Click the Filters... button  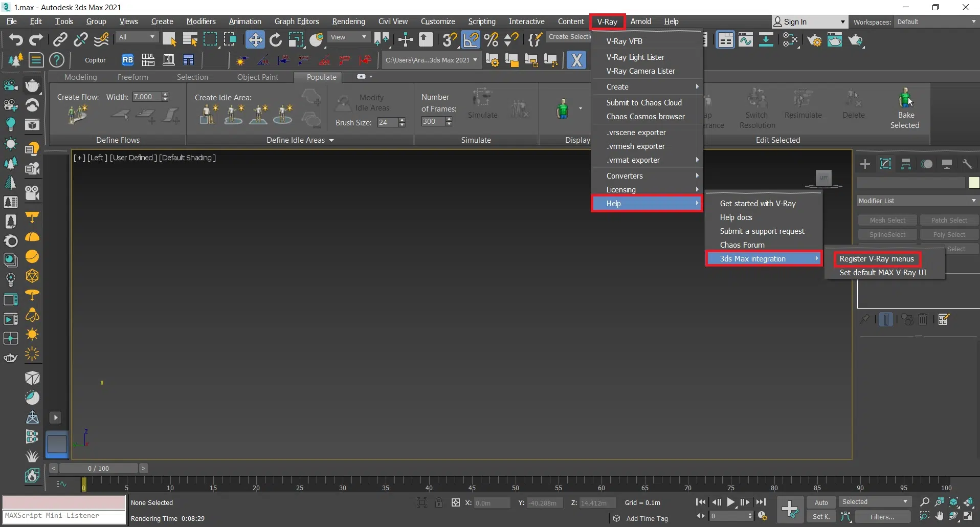(882, 517)
